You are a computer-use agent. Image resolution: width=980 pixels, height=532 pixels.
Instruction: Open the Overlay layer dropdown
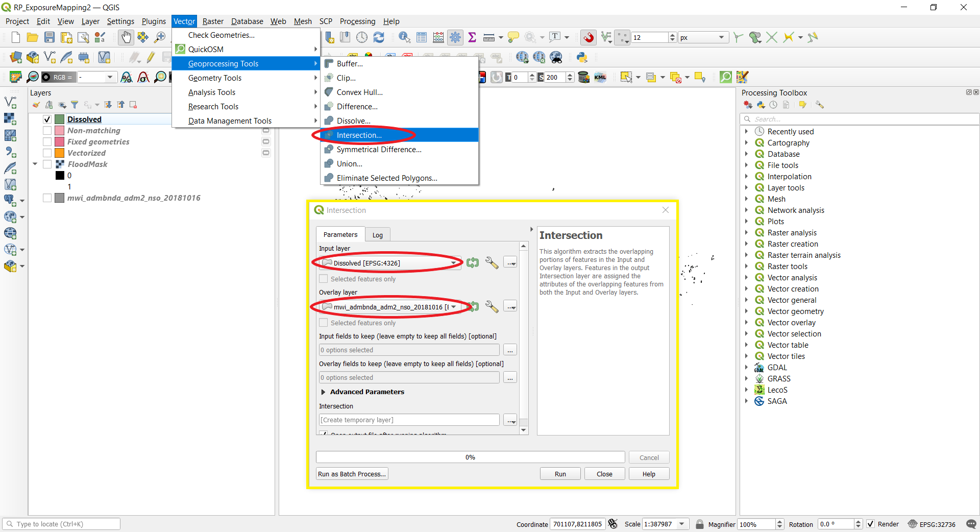point(453,307)
